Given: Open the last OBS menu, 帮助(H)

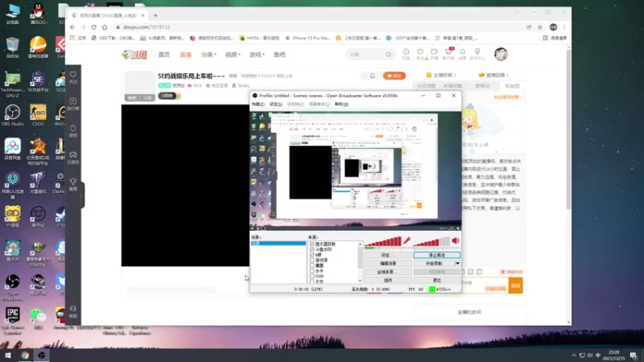Looking at the screenshot, I should 341,105.
